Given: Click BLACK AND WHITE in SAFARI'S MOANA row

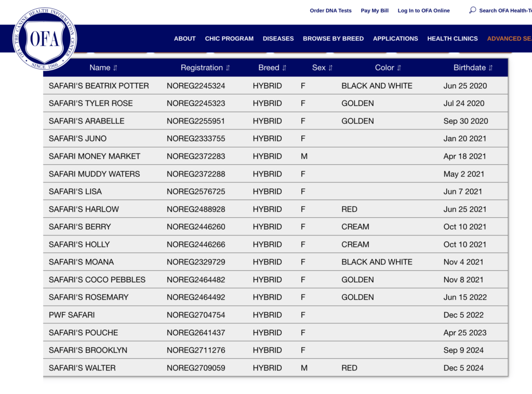Looking at the screenshot, I should 377,262.
